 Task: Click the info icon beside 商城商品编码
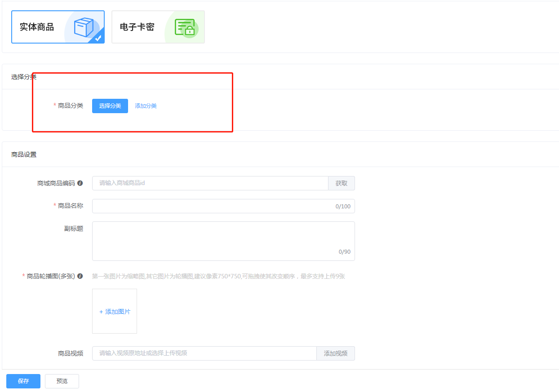pos(80,183)
